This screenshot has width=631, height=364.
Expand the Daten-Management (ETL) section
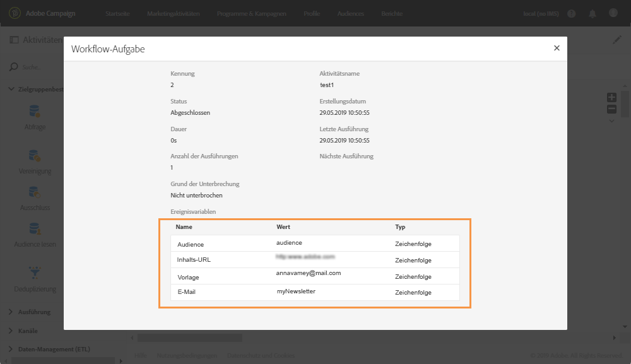click(x=11, y=349)
